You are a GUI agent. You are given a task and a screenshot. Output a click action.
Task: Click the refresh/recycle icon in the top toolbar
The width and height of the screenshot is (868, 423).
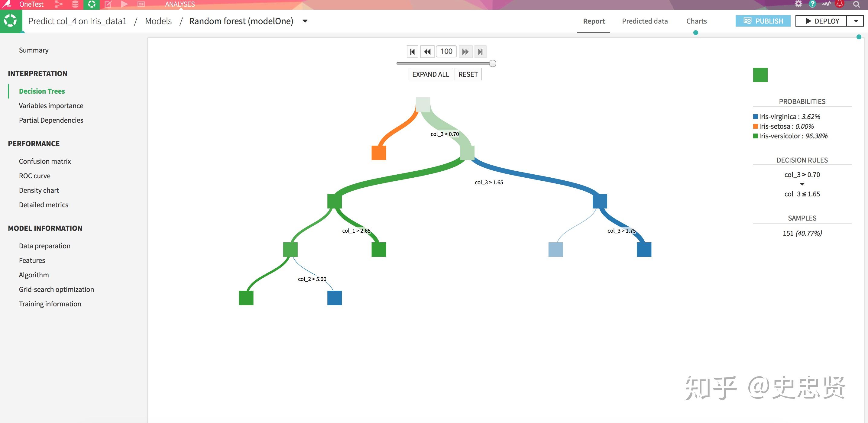[91, 5]
